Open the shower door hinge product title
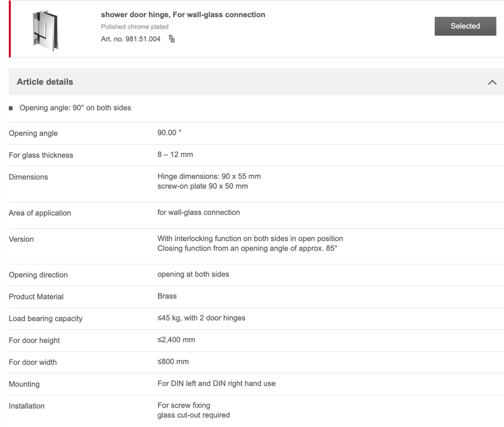Screen dimensions: 504x427 tap(183, 15)
